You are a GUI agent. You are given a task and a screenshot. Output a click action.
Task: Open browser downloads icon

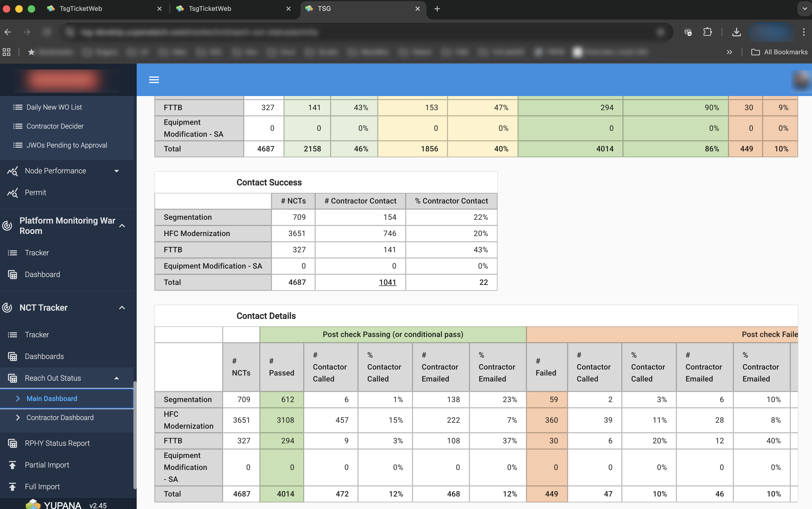point(736,32)
